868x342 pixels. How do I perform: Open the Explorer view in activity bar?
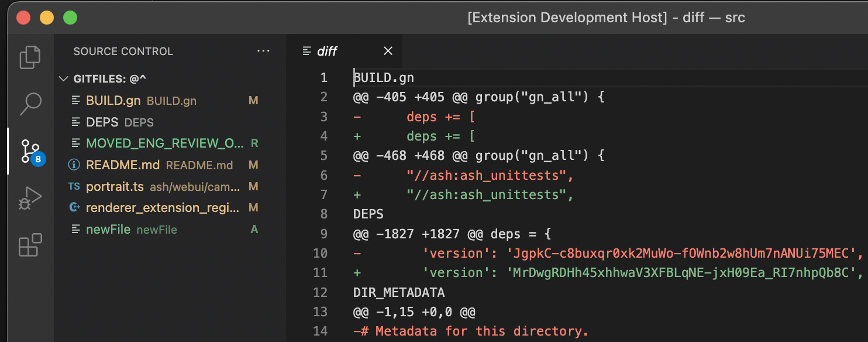pos(30,57)
